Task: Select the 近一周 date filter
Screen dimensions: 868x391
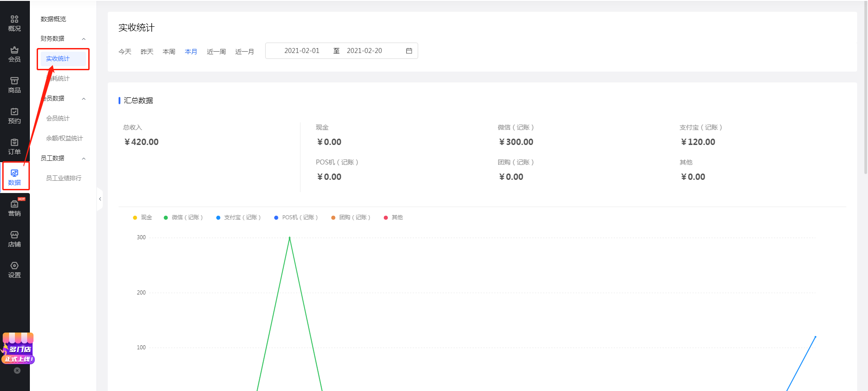Action: point(216,52)
